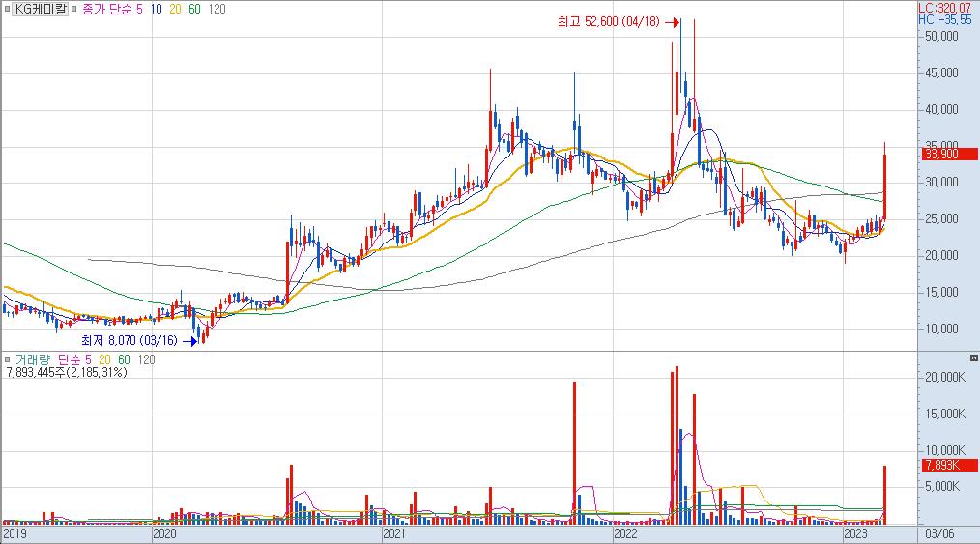Click the 2020 label on time axis
This screenshot has width=980, height=544.
(164, 534)
